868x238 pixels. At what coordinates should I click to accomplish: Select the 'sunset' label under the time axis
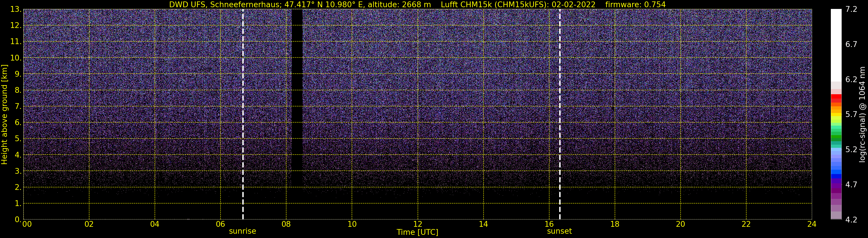click(x=559, y=231)
